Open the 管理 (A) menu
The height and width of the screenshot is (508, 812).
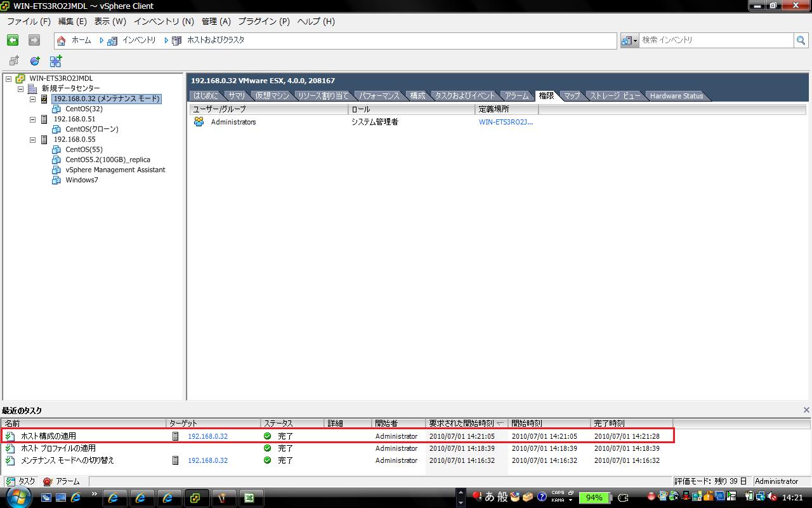[x=216, y=21]
